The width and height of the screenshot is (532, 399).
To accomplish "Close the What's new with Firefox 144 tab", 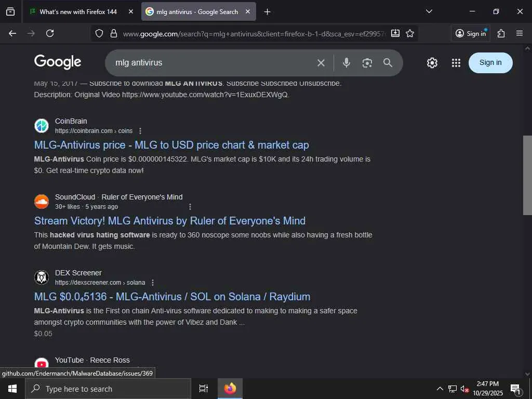I will click(130, 11).
